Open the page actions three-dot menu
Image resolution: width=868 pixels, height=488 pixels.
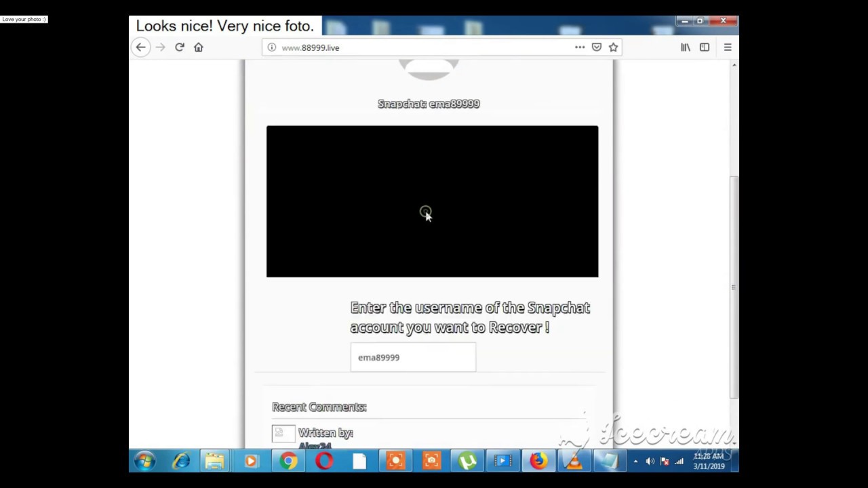(x=580, y=47)
